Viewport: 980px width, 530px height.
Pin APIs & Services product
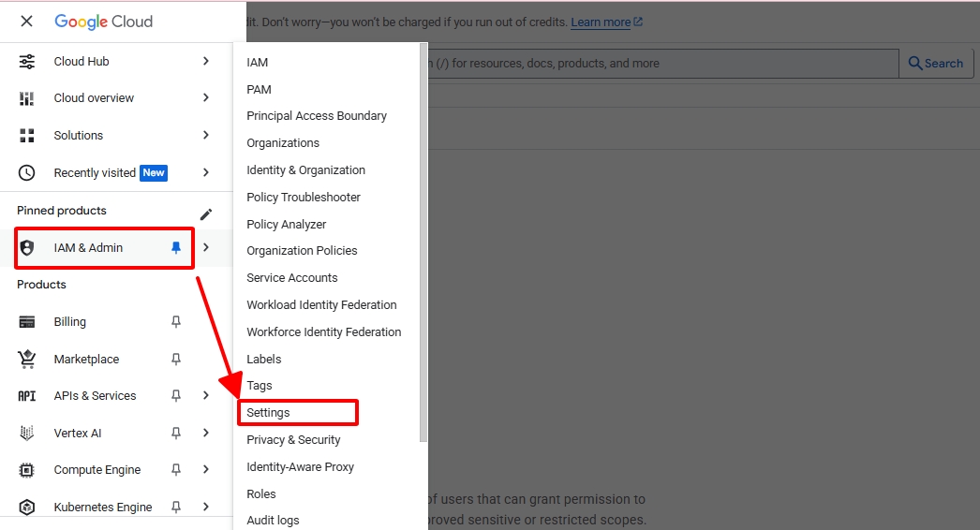coord(176,395)
